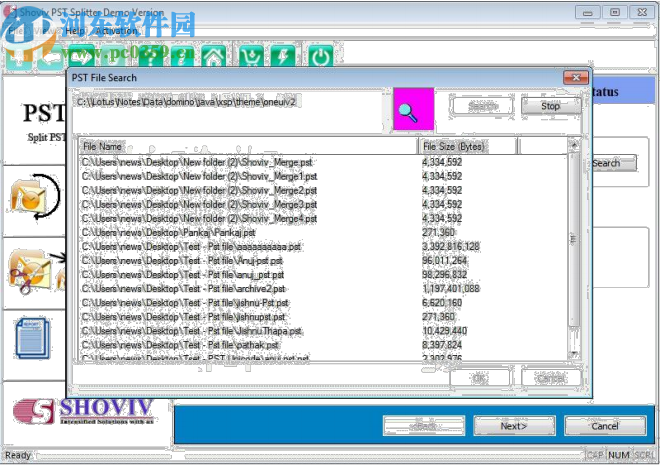Open the Activation menu
The height and width of the screenshot is (475, 661).
click(116, 31)
